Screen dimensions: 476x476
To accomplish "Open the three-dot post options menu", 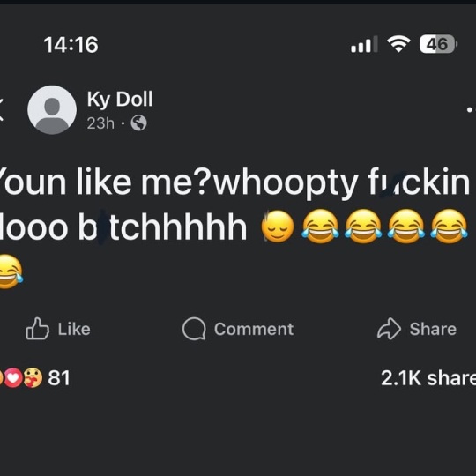I will point(471,110).
